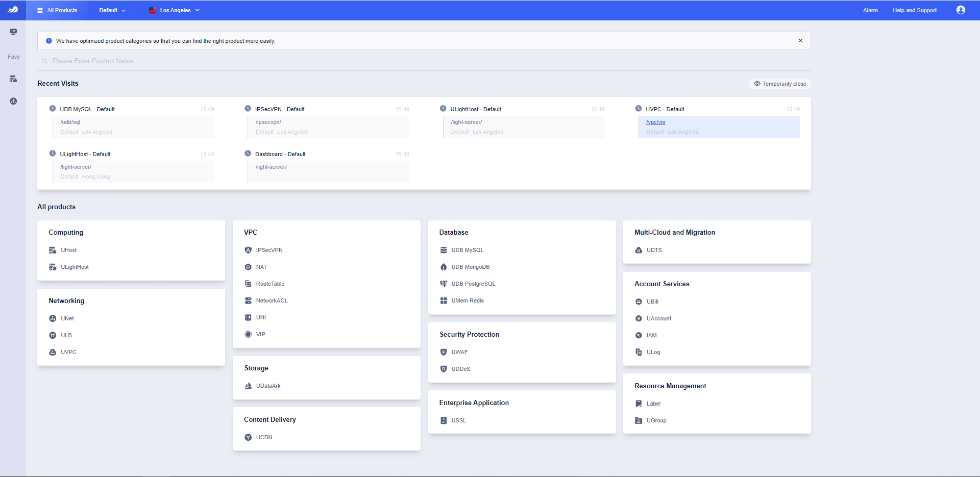This screenshot has height=477, width=980.
Task: Temporarily close the Recent Visits panel
Action: 779,83
